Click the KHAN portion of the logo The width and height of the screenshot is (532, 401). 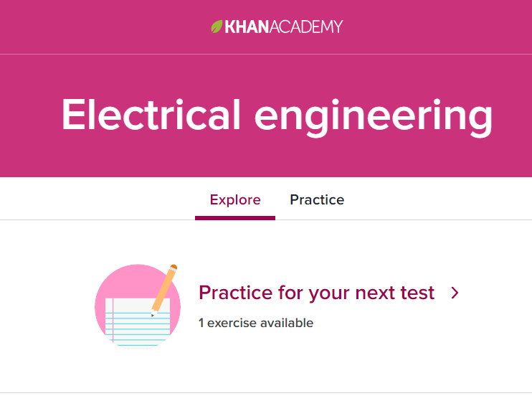pos(247,27)
